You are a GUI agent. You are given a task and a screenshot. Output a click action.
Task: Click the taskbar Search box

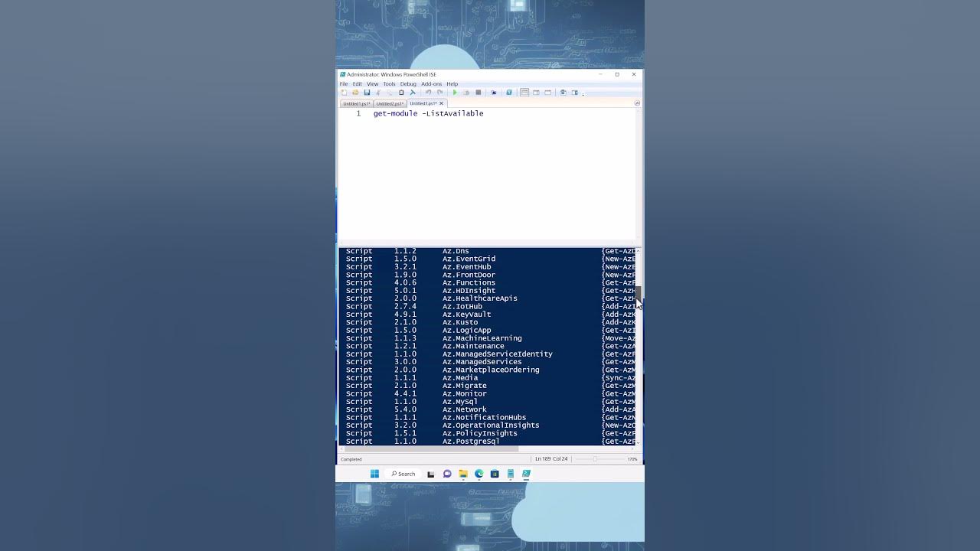[403, 474]
